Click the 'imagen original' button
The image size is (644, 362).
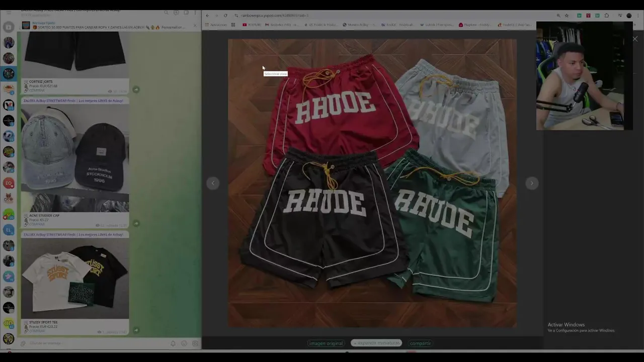click(326, 343)
